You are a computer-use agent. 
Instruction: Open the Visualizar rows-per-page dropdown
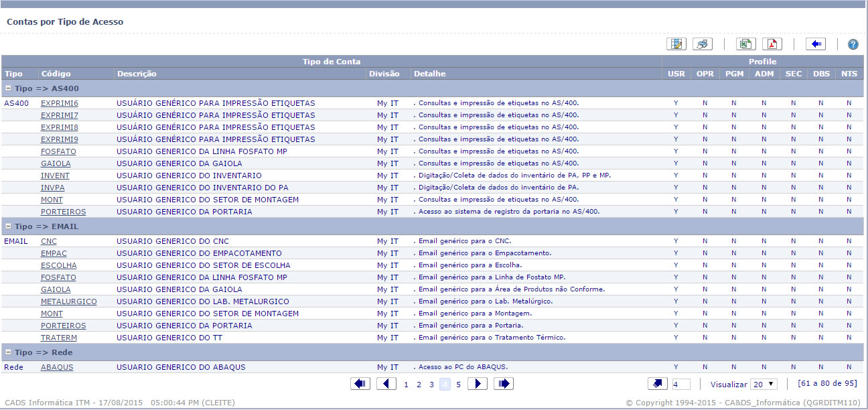pyautogui.click(x=764, y=385)
